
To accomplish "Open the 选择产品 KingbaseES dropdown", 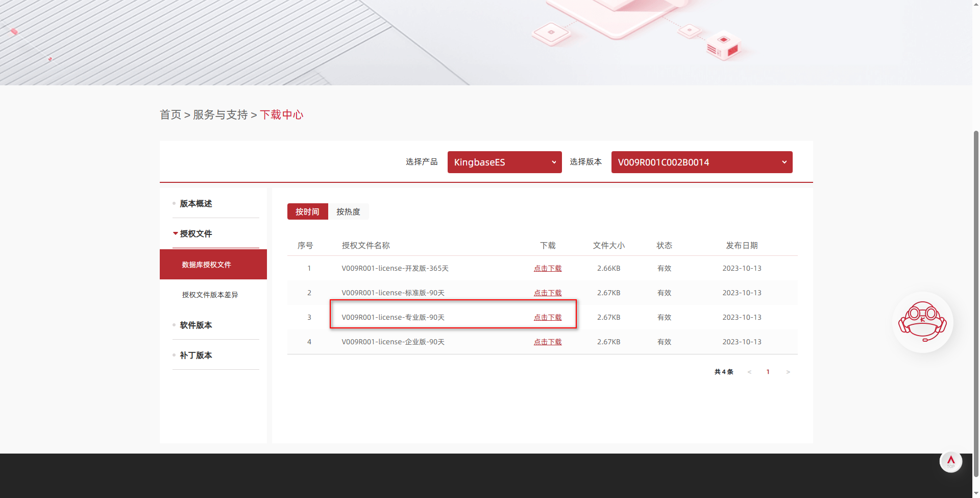I will [504, 162].
